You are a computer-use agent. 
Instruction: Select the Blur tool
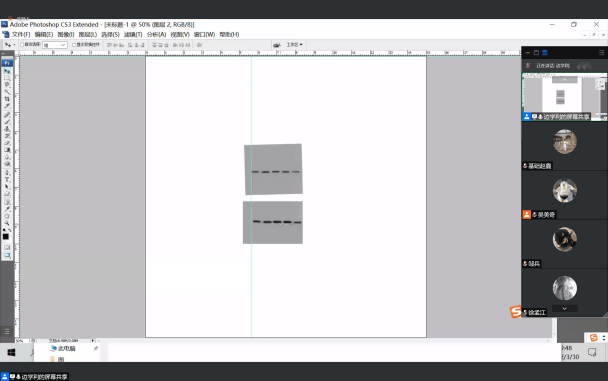[x=7, y=157]
